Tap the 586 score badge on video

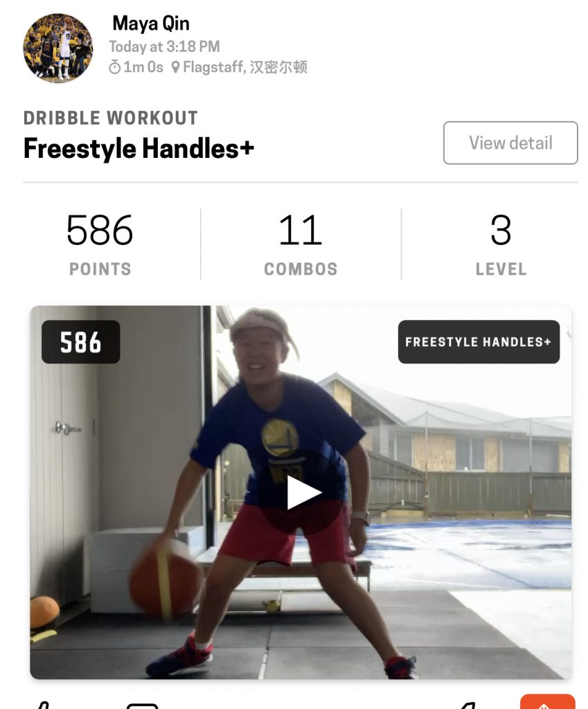point(80,342)
